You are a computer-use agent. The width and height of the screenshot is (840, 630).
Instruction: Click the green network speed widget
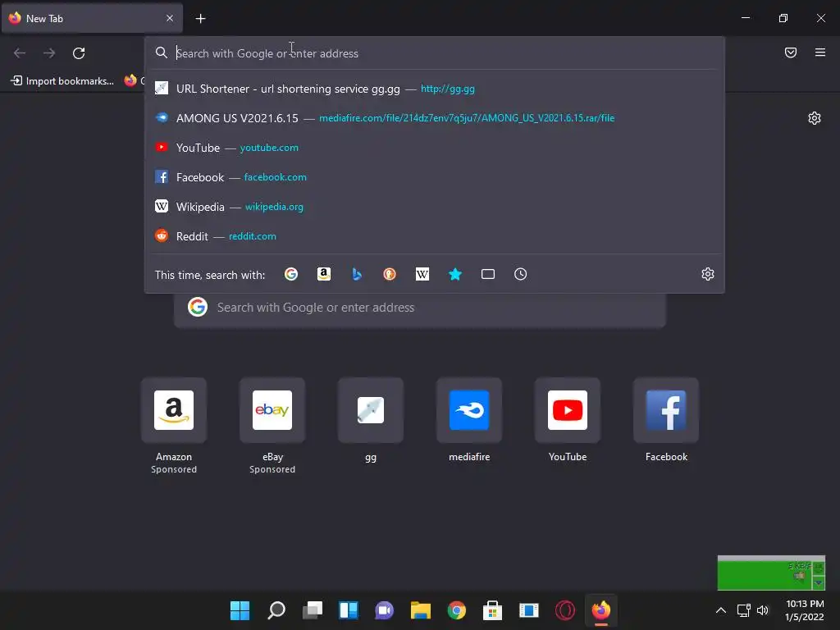pos(771,573)
